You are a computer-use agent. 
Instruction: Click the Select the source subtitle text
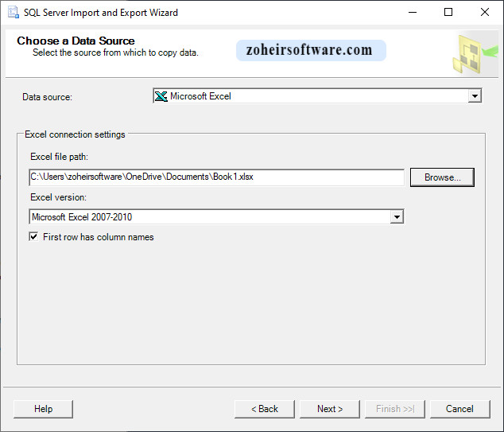(116, 53)
